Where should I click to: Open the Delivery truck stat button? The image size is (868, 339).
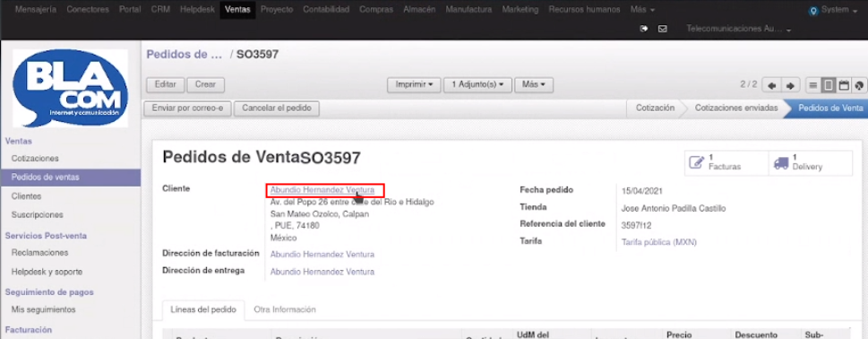pyautogui.click(x=811, y=162)
